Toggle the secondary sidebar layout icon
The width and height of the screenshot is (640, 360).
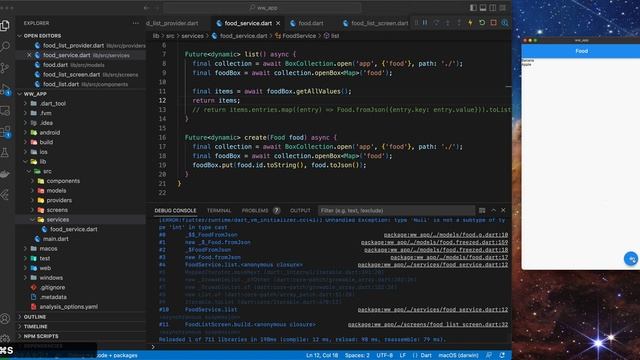pyautogui.click(x=493, y=7)
